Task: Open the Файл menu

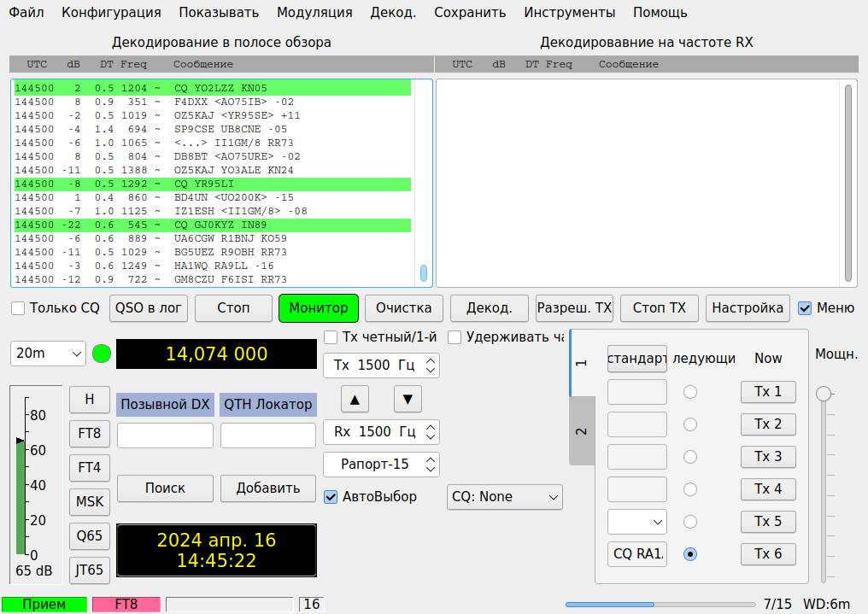Action: coord(26,12)
